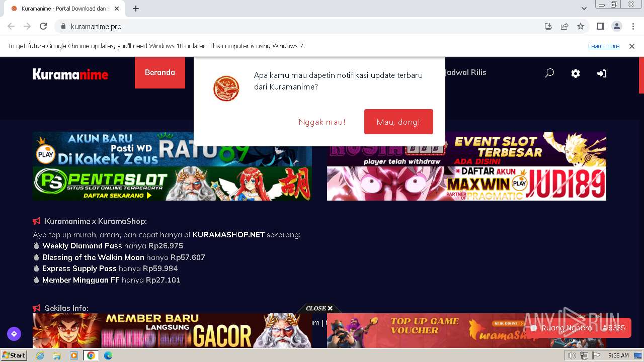Image resolution: width=644 pixels, height=362 pixels.
Task: Select Blessing of the Welkin Moon text
Action: tap(93, 257)
